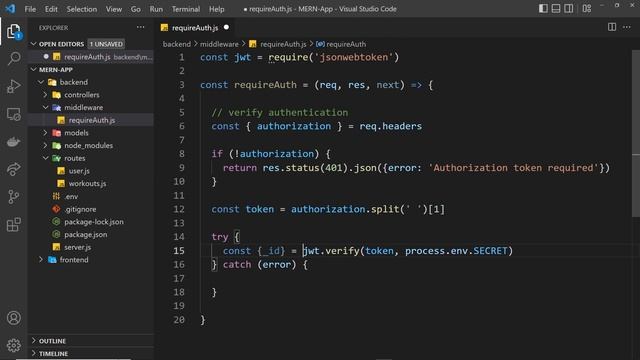
Task: Open Explorer views and more actions menu
Action: 140,27
